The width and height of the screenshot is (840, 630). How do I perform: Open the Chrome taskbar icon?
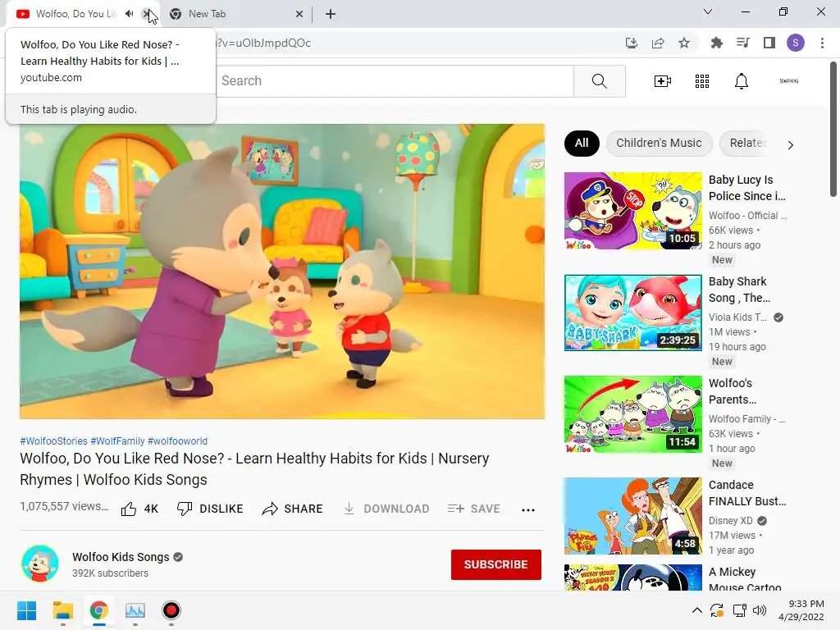coord(98,610)
